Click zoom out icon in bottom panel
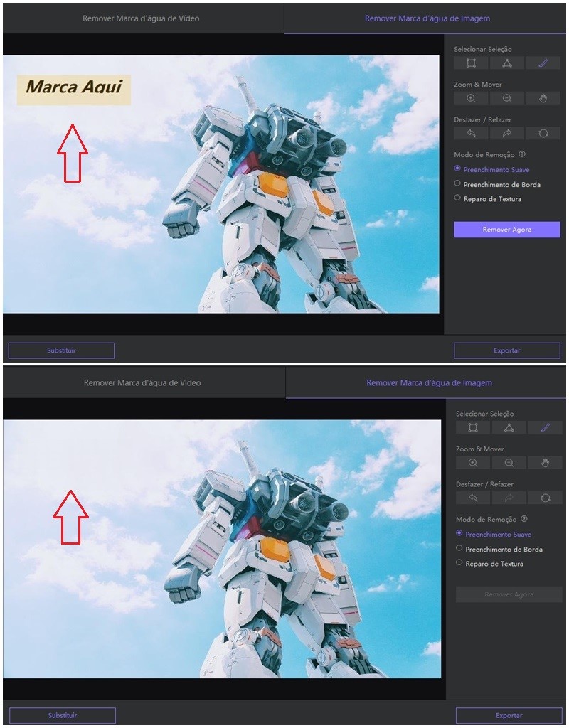569x728 pixels. coord(509,462)
